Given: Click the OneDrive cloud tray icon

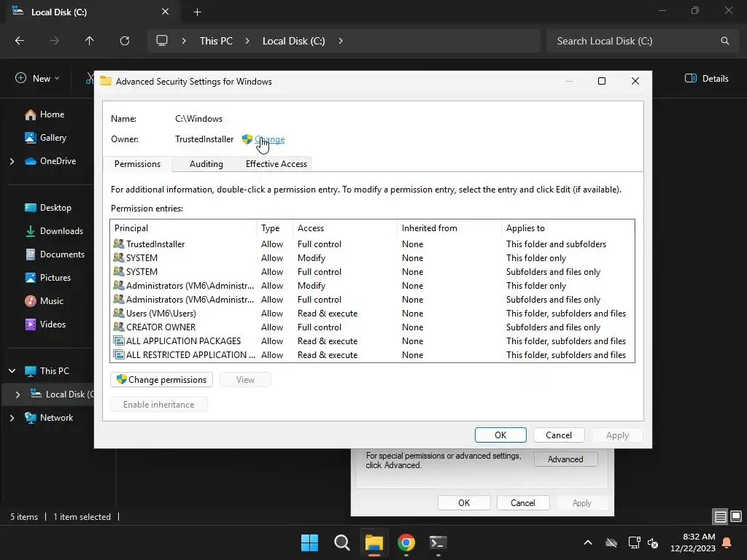Looking at the screenshot, I should click(x=611, y=542).
